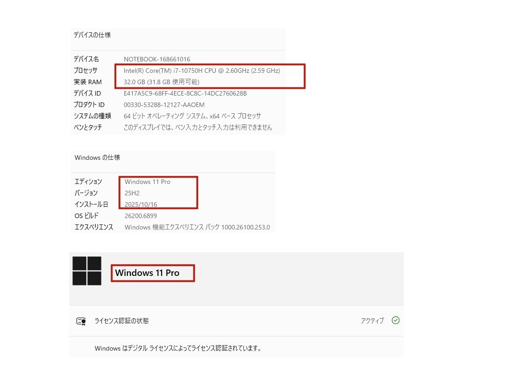Image resolution: width=532 pixels, height=392 pixels.
Task: Click the bold Windows 11 Pro heading
Action: 147,273
